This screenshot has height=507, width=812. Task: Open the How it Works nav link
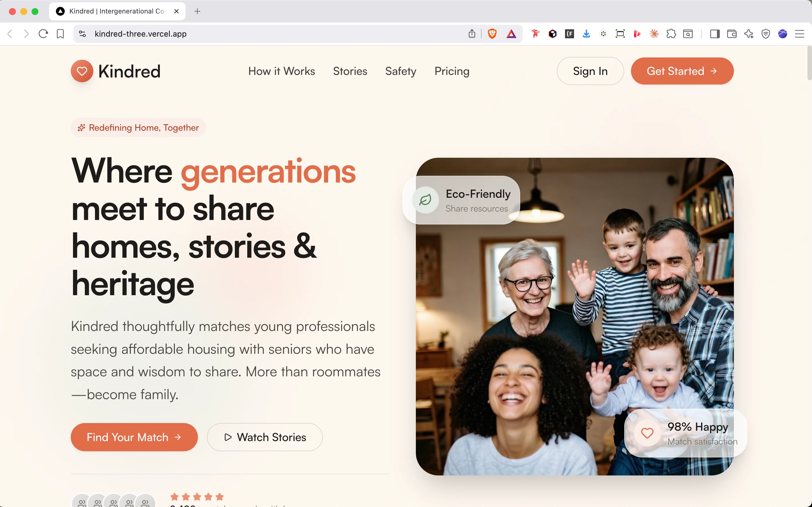pos(281,71)
